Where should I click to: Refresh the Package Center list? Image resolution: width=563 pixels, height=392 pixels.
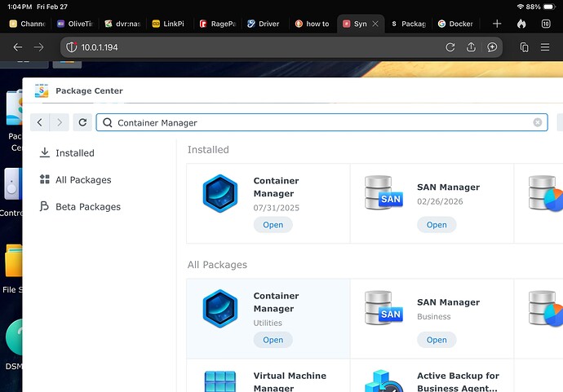point(82,122)
